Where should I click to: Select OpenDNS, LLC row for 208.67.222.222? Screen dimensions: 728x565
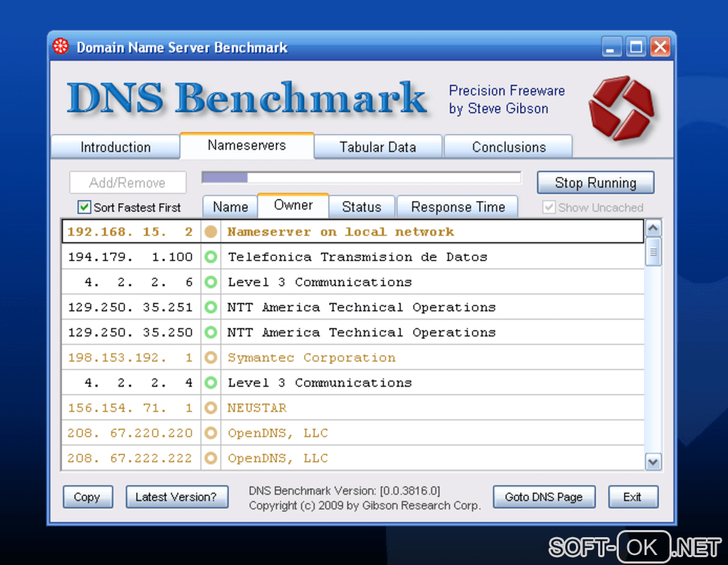(353, 458)
